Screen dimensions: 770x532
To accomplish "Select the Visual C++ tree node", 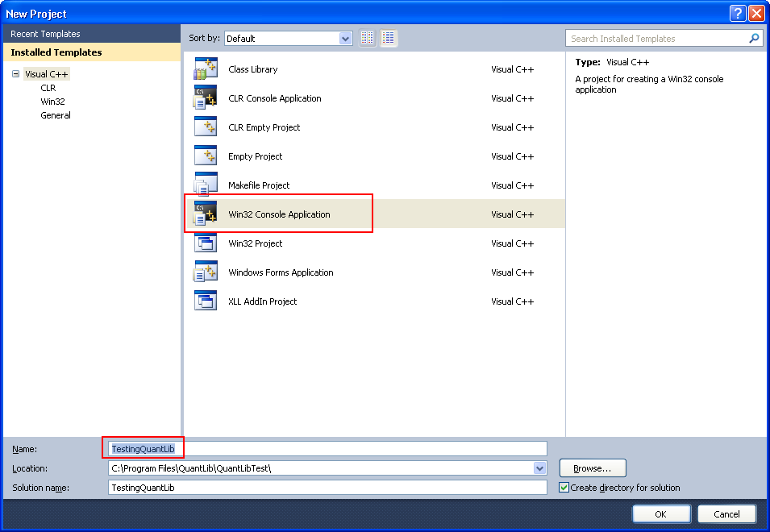I will (x=47, y=74).
